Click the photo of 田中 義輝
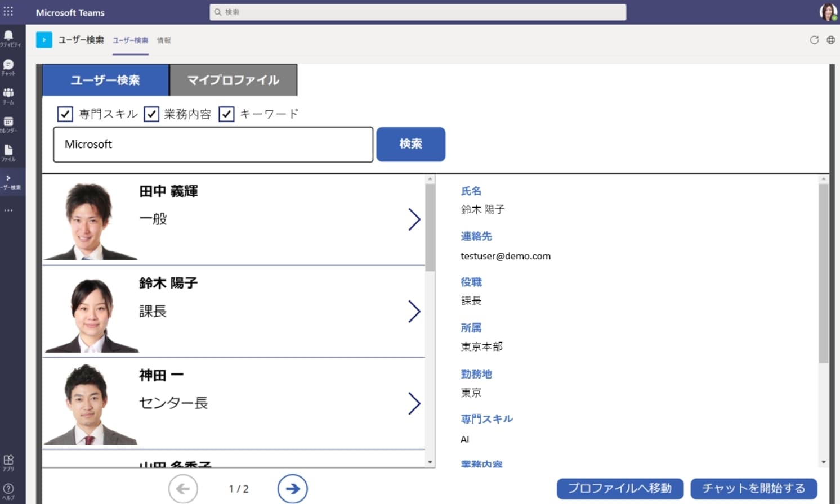 point(90,221)
